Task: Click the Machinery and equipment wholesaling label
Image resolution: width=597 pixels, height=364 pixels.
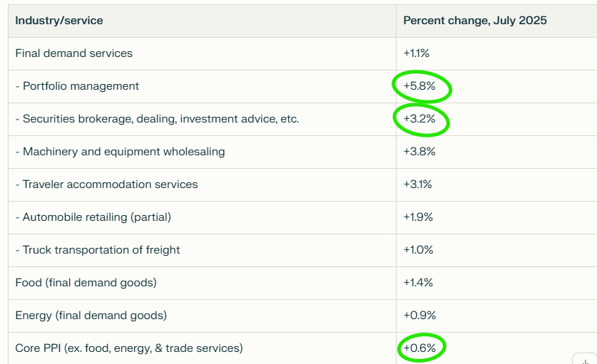Action: pyautogui.click(x=120, y=152)
